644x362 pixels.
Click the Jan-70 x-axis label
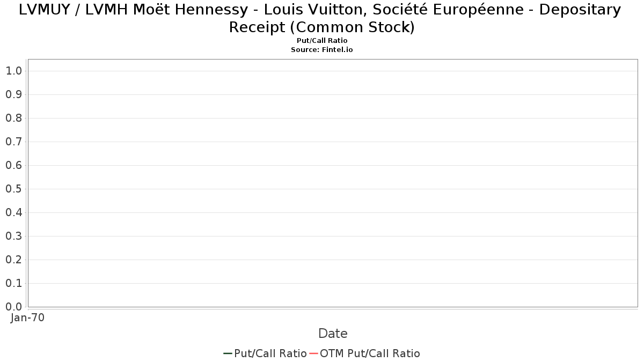pos(28,317)
